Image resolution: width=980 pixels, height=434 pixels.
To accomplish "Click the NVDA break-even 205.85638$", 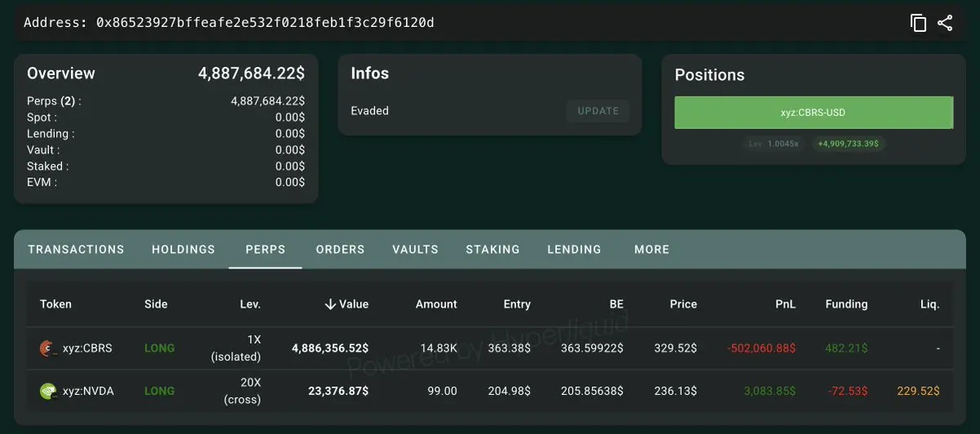I will [x=593, y=391].
